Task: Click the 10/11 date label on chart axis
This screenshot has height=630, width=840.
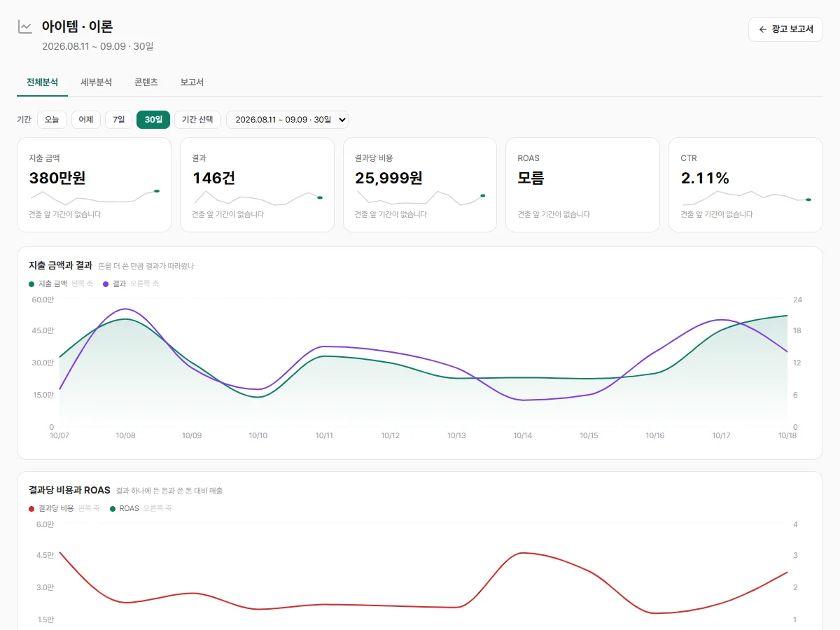Action: point(324,435)
